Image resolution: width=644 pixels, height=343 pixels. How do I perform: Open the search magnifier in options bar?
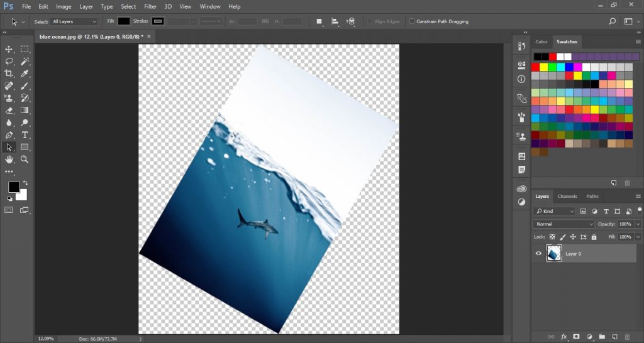(612, 21)
